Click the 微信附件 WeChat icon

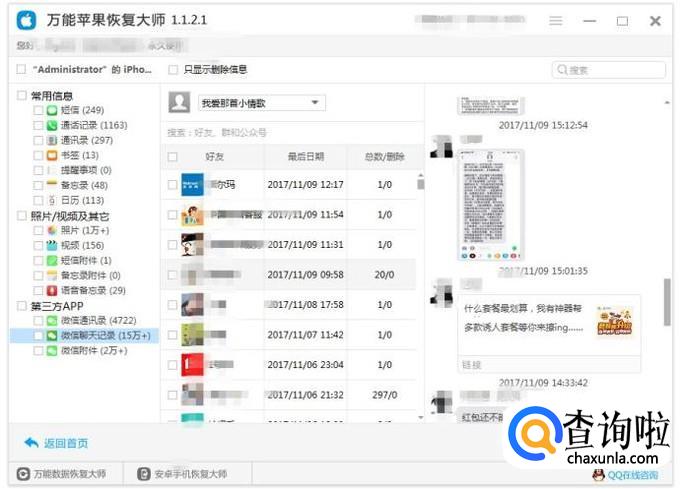click(x=52, y=351)
